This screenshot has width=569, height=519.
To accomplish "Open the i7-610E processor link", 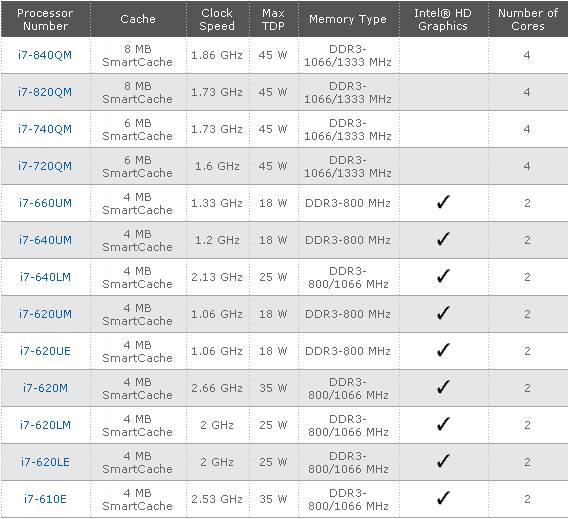I will coord(45,499).
